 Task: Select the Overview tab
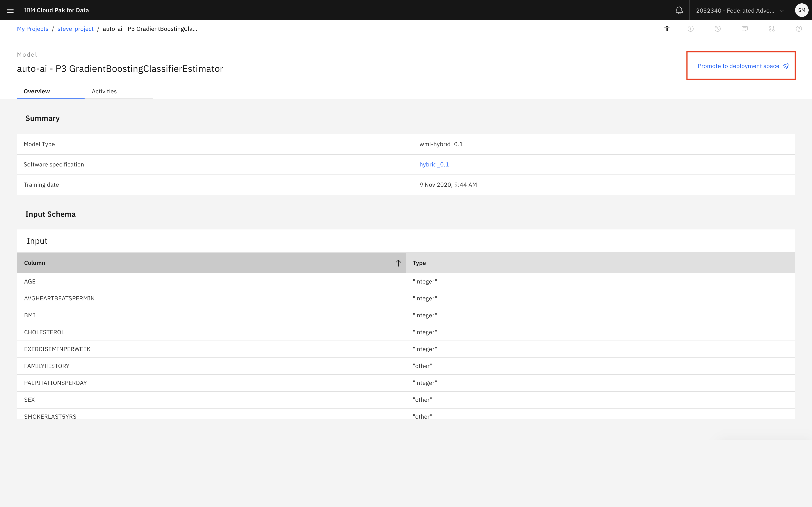pos(37,91)
